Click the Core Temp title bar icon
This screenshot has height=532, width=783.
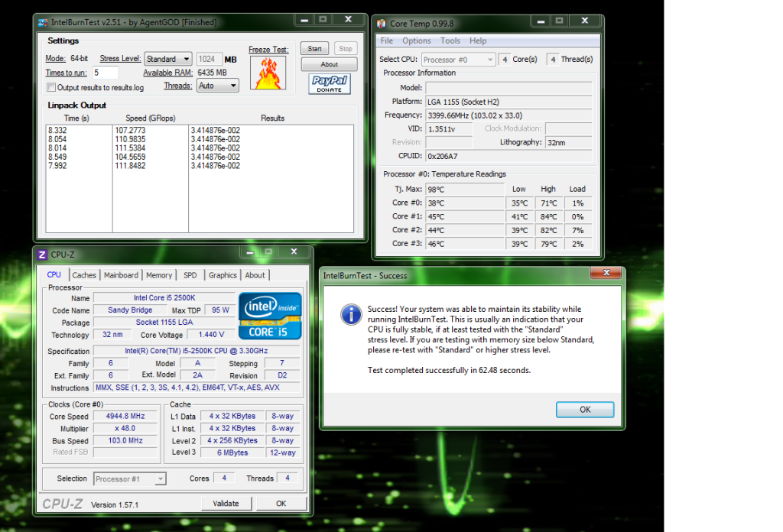click(x=382, y=24)
